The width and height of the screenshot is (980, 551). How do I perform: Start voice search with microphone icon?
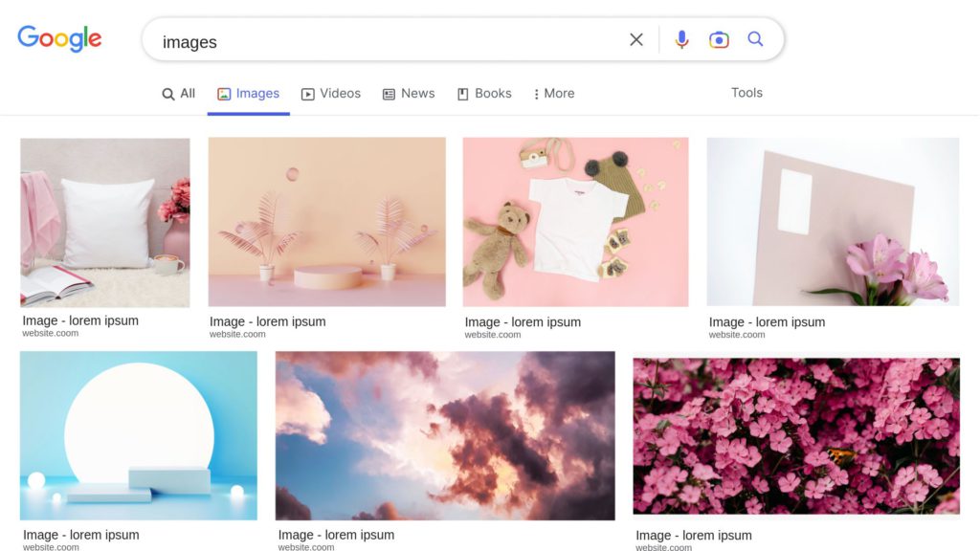tap(681, 39)
